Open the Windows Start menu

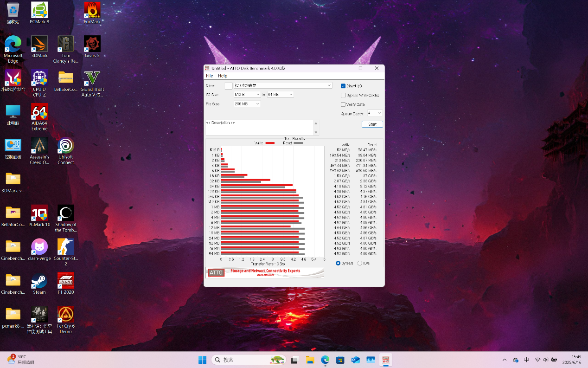click(x=202, y=360)
